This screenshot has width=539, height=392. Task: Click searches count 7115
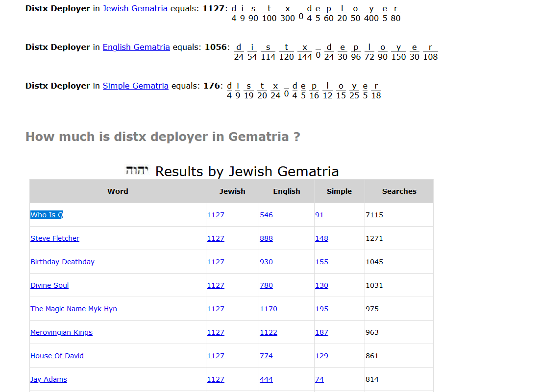374,215
